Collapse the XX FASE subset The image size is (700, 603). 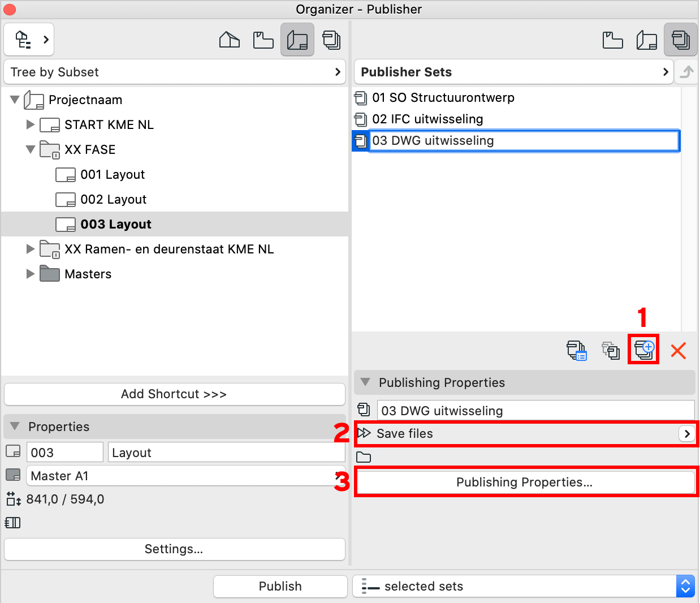point(31,149)
